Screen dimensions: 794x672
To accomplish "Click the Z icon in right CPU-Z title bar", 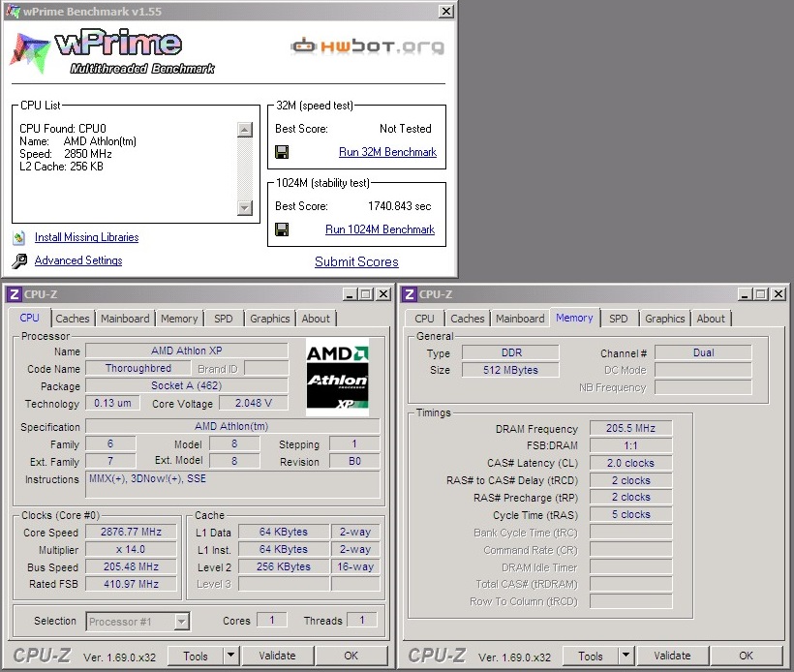I will (410, 294).
